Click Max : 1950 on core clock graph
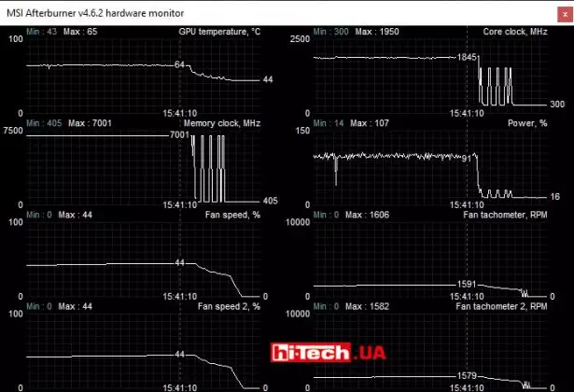This screenshot has height=392, width=574. click(377, 32)
